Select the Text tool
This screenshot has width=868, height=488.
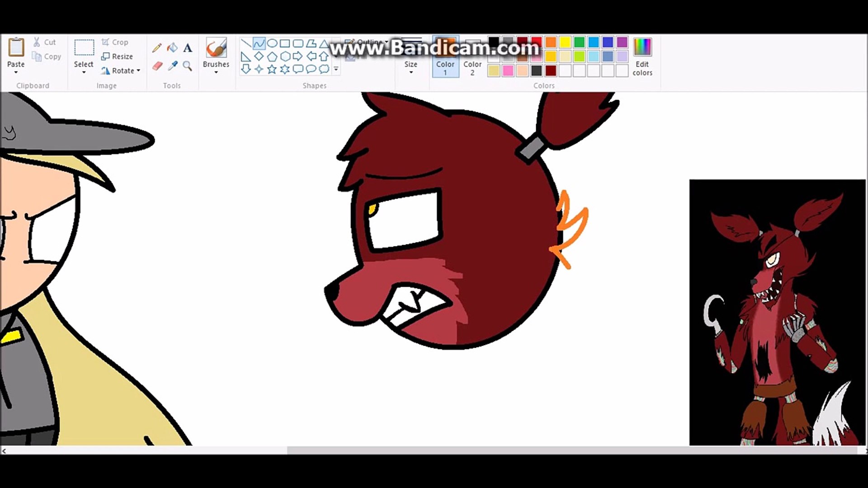(x=188, y=47)
